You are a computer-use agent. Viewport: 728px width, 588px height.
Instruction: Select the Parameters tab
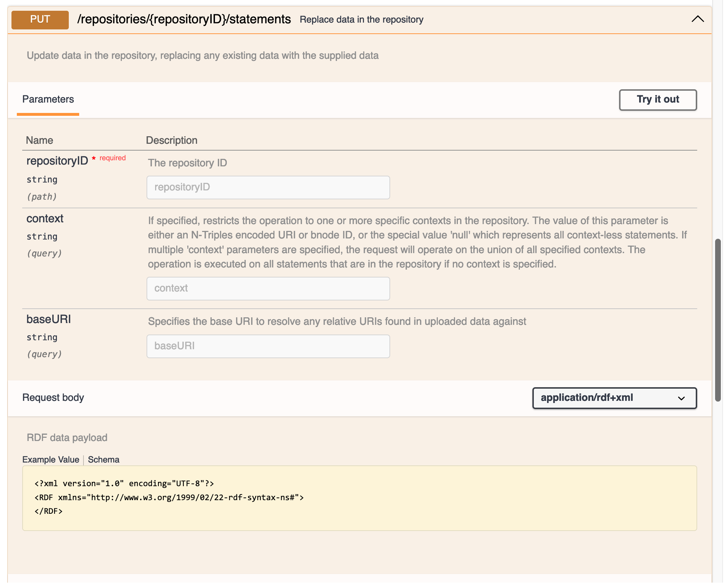point(48,99)
